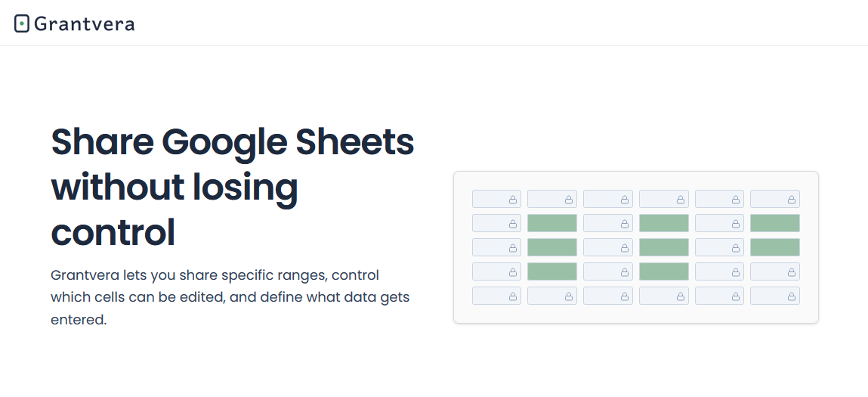868x397 pixels.
Task: Click lock icon in bottom-left grid cell
Action: pyautogui.click(x=513, y=296)
